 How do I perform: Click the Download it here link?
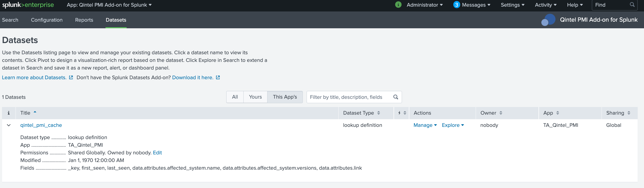tap(193, 77)
